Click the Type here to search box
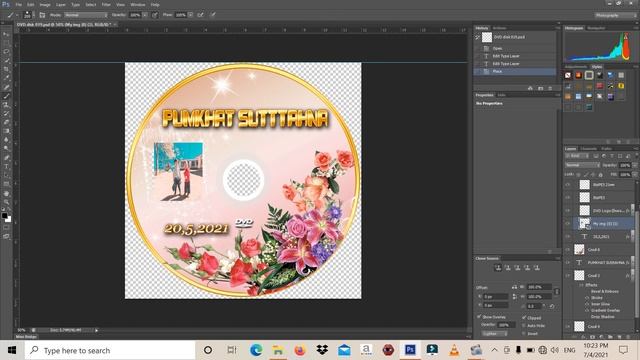 110,350
